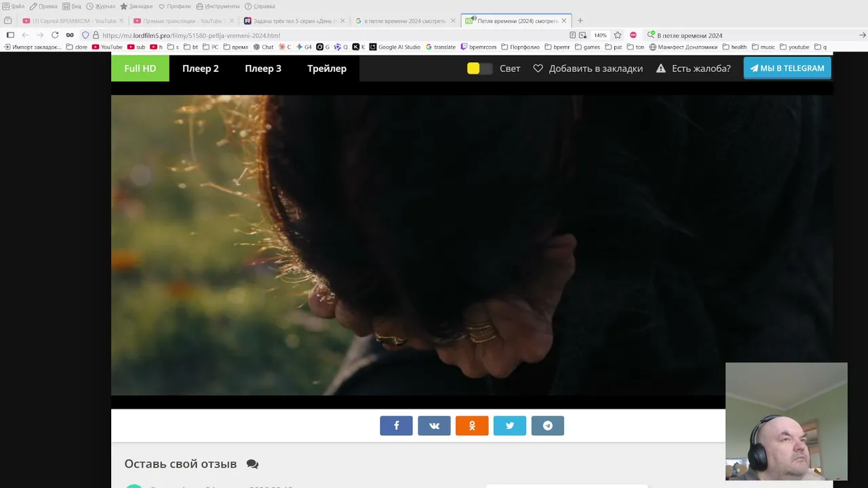Open the clore bookmarks folder
This screenshot has height=488, width=868.
[77, 47]
